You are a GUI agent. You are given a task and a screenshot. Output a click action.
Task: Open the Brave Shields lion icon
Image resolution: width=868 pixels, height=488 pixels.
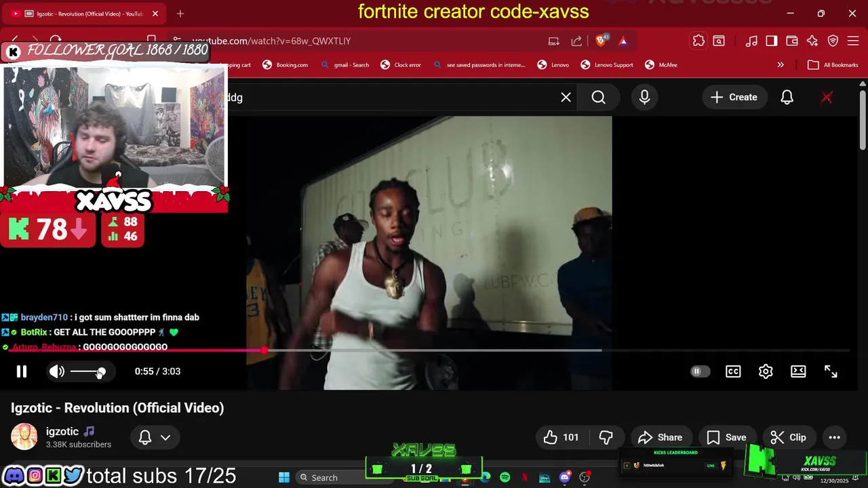pos(601,41)
